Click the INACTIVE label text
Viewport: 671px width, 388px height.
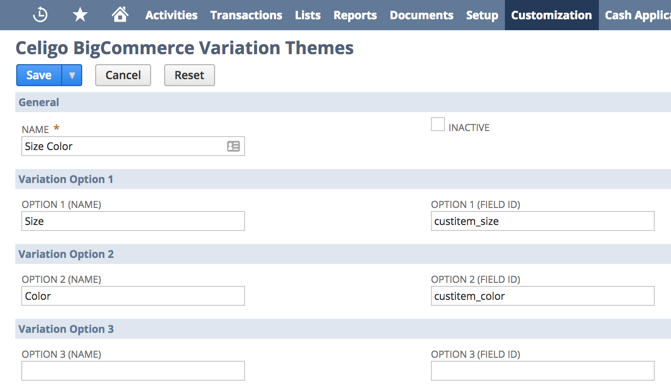tap(469, 127)
